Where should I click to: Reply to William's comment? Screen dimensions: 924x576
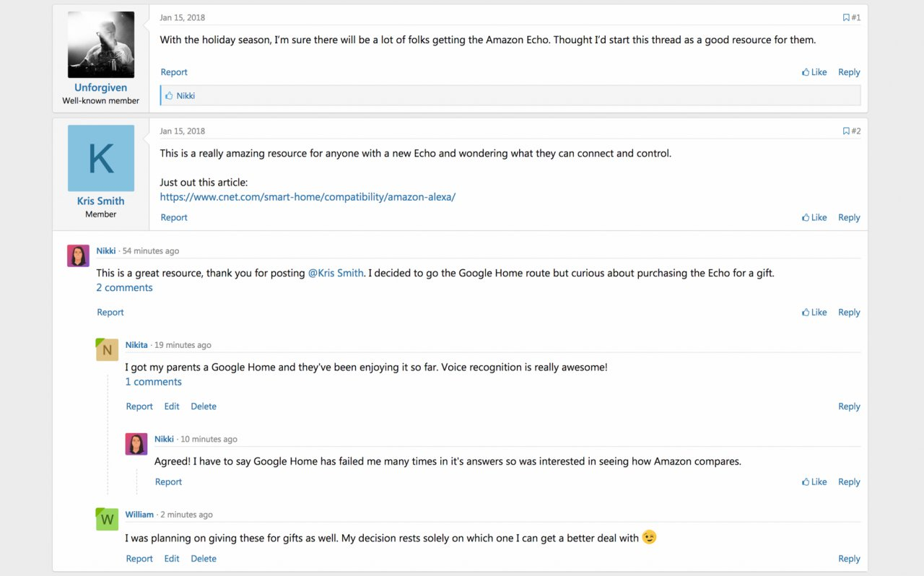click(x=849, y=559)
